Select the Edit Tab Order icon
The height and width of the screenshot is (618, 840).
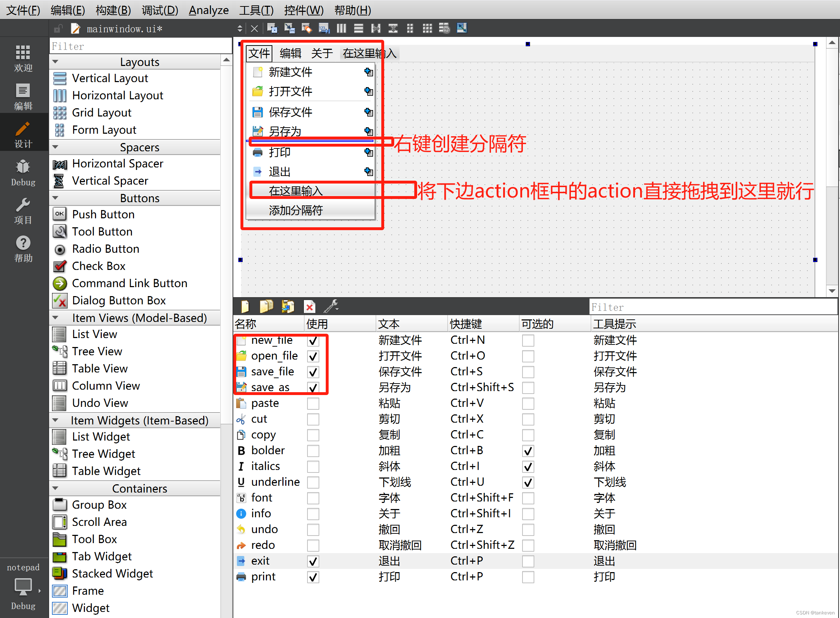(x=324, y=28)
